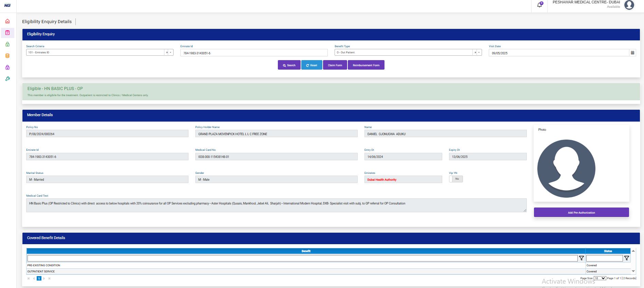644x288 pixels.
Task: Go to page 1 in pager
Action: [39, 278]
